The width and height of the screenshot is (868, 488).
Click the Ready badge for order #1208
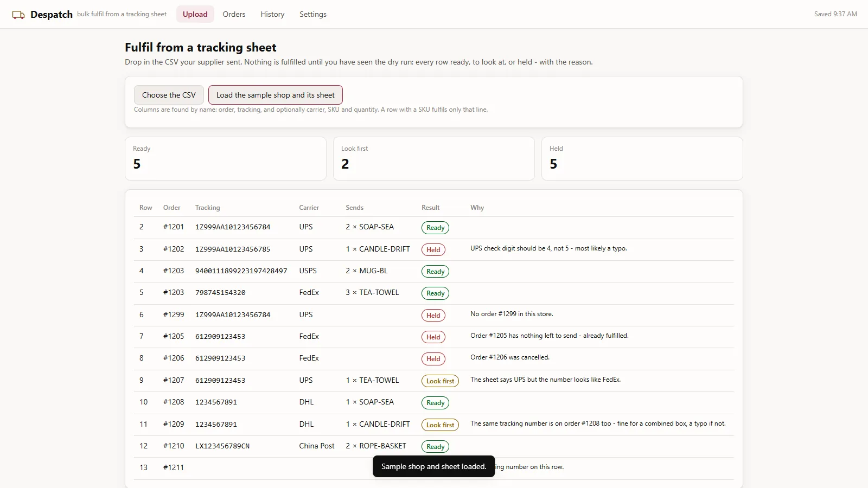point(435,403)
